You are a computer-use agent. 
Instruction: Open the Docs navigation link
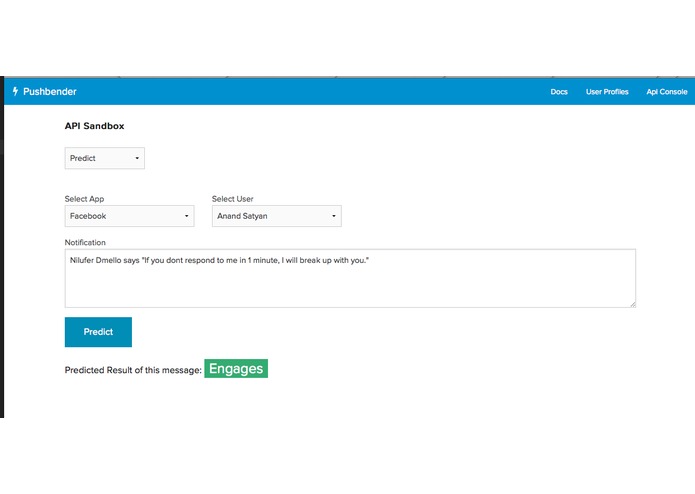pos(559,92)
